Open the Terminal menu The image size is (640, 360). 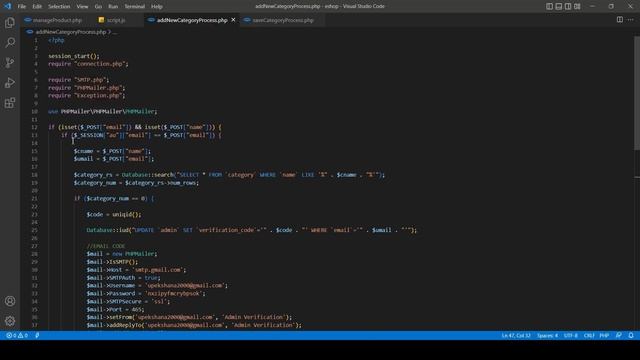(135, 7)
